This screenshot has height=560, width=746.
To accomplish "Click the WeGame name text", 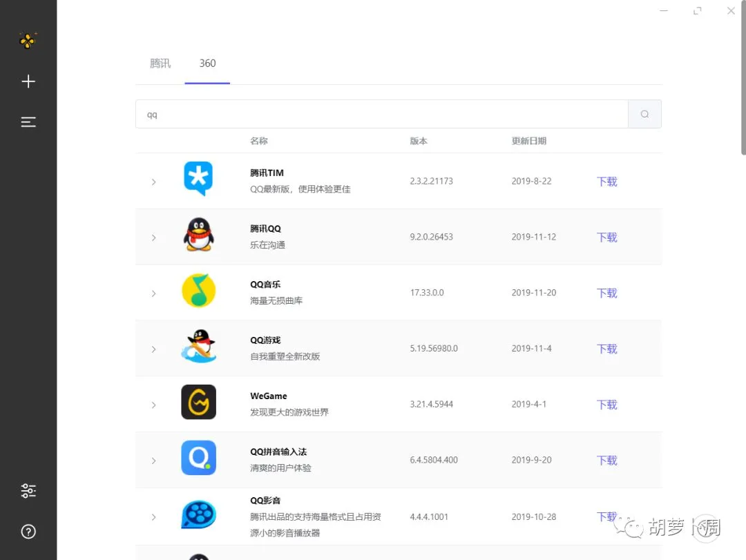I will pos(268,396).
